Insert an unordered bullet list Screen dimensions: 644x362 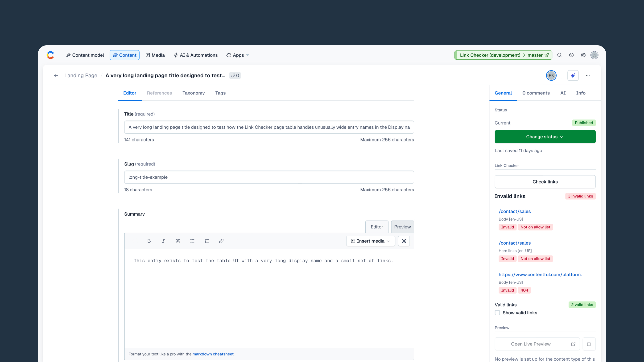pyautogui.click(x=192, y=241)
